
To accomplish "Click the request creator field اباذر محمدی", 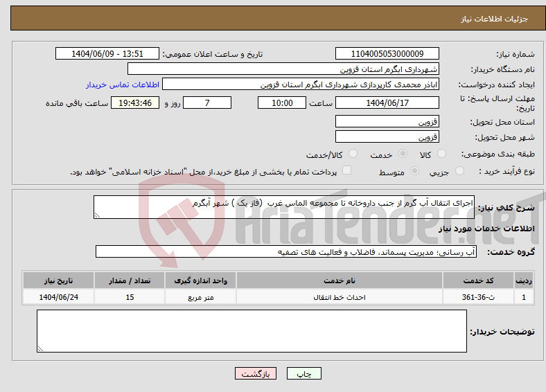I will click(301, 84).
